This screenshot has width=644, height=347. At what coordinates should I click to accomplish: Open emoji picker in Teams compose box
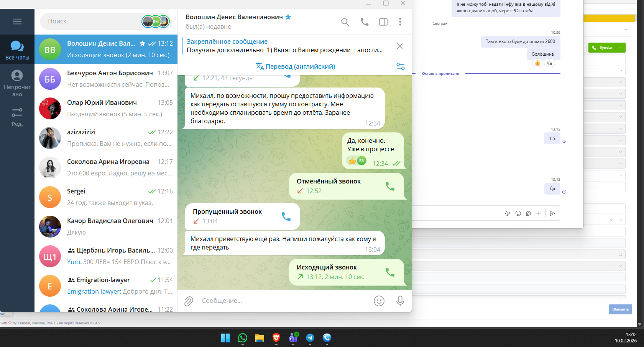(518, 213)
